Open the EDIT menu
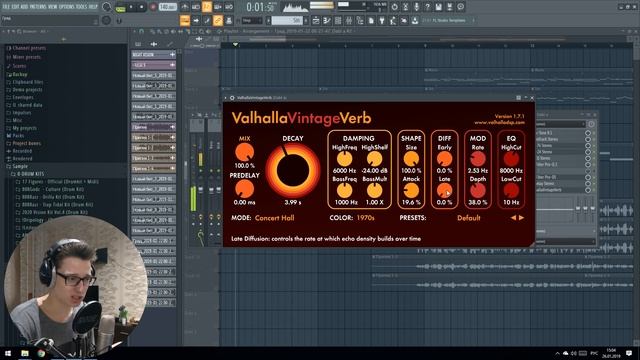The height and width of the screenshot is (360, 640). tap(16, 7)
